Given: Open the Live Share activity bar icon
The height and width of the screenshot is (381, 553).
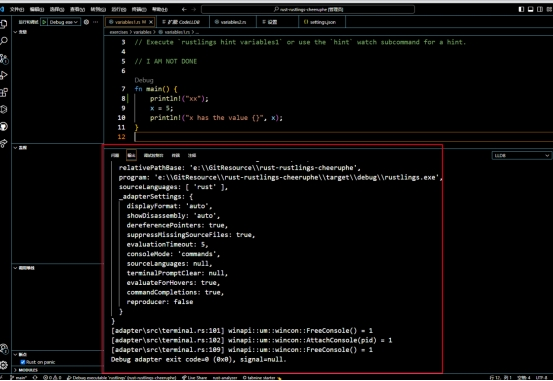Looking at the screenshot, I should 4,143.
